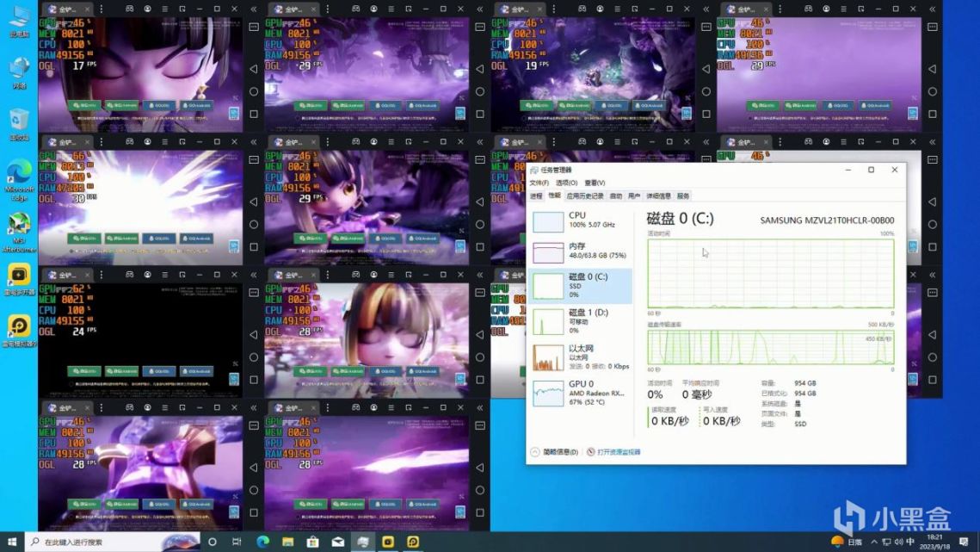Click the keyboard icon beside the 17 FPS emulator
980x552 pixels.
(254, 27)
